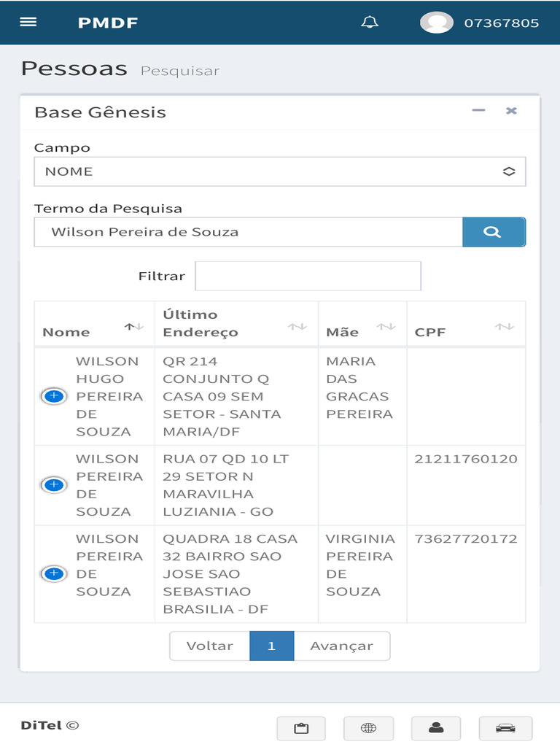Click the person icon in footer
Image resolution: width=560 pixels, height=747 pixels.
tap(436, 728)
